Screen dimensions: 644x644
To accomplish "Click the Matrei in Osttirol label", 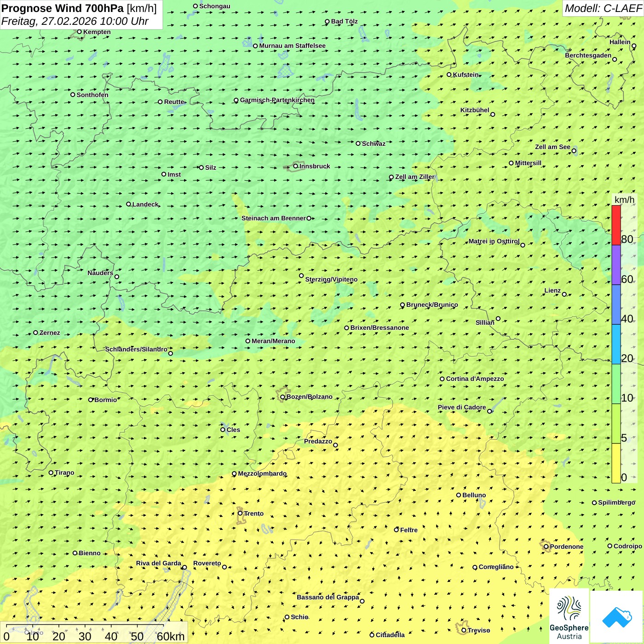I will pyautogui.click(x=494, y=241).
